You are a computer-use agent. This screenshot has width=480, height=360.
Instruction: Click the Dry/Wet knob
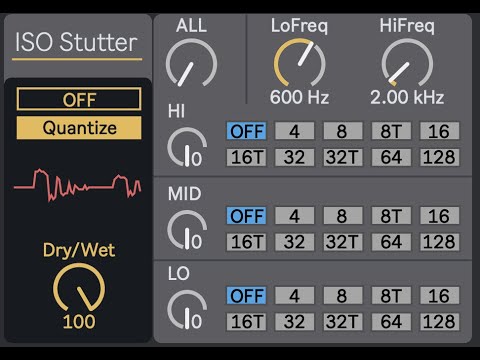click(x=79, y=288)
